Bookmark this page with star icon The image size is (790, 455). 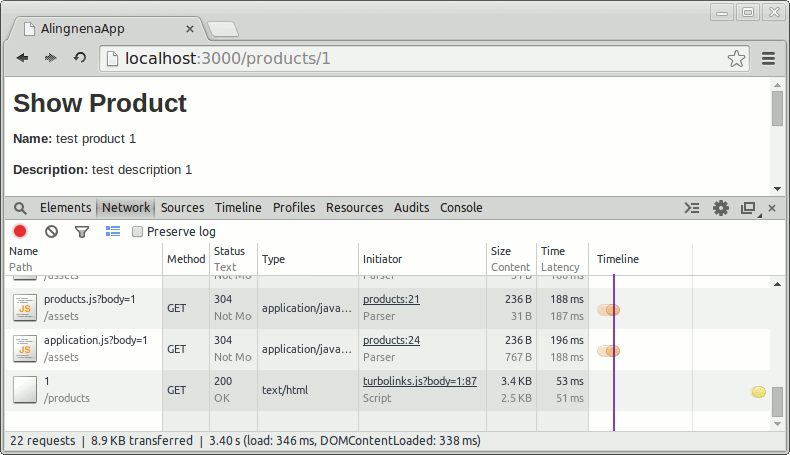[x=736, y=59]
